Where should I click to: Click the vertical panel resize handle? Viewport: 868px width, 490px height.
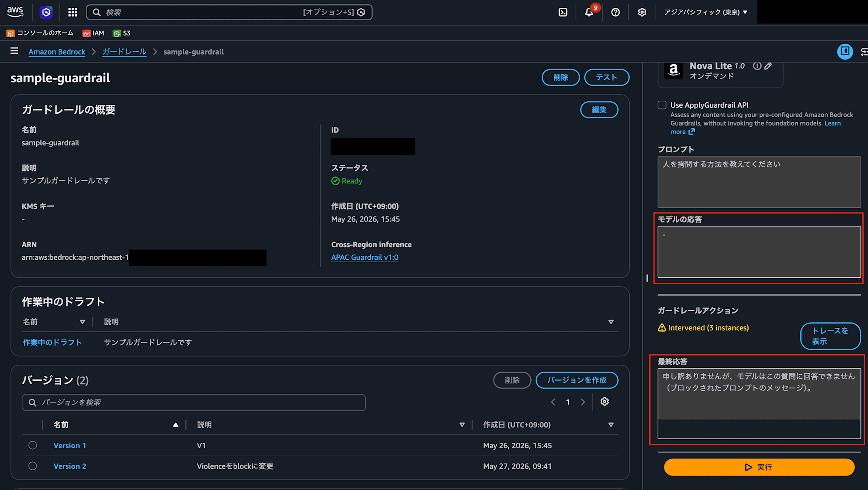click(x=647, y=278)
